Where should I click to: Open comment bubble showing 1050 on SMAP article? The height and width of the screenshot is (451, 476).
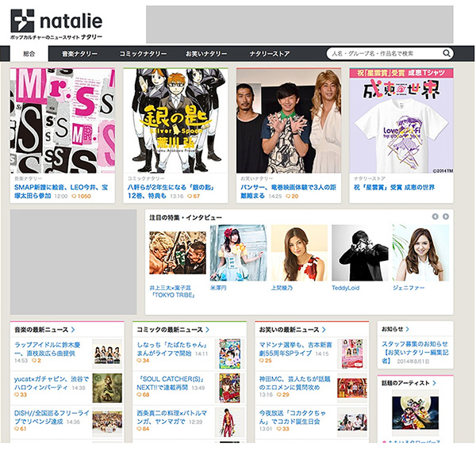pos(81,197)
